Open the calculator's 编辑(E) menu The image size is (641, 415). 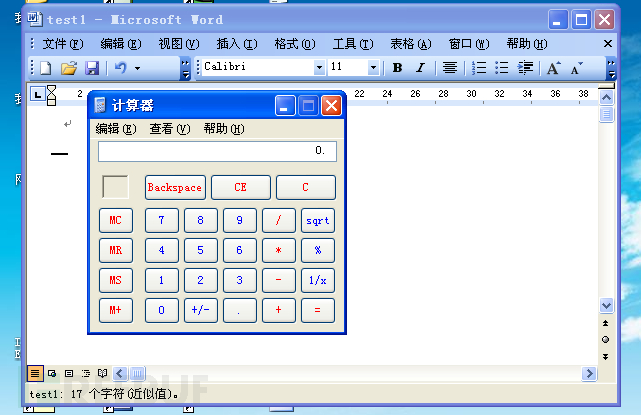click(116, 129)
